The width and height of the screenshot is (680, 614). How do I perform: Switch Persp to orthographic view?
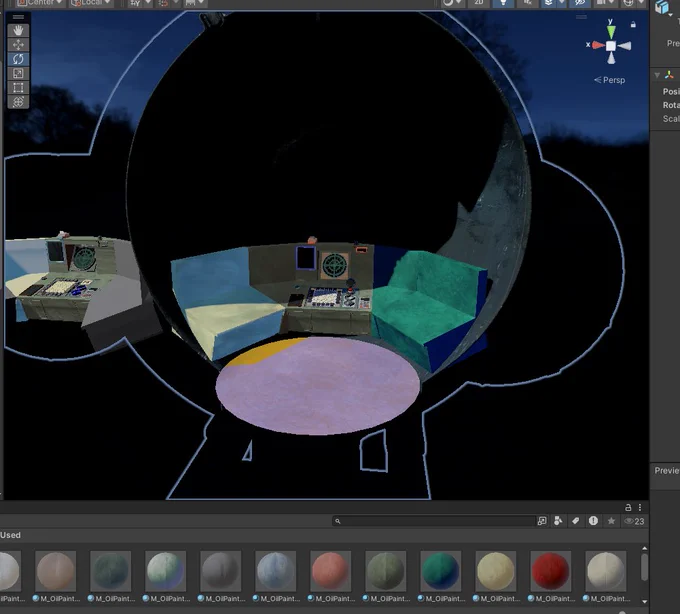click(x=609, y=80)
